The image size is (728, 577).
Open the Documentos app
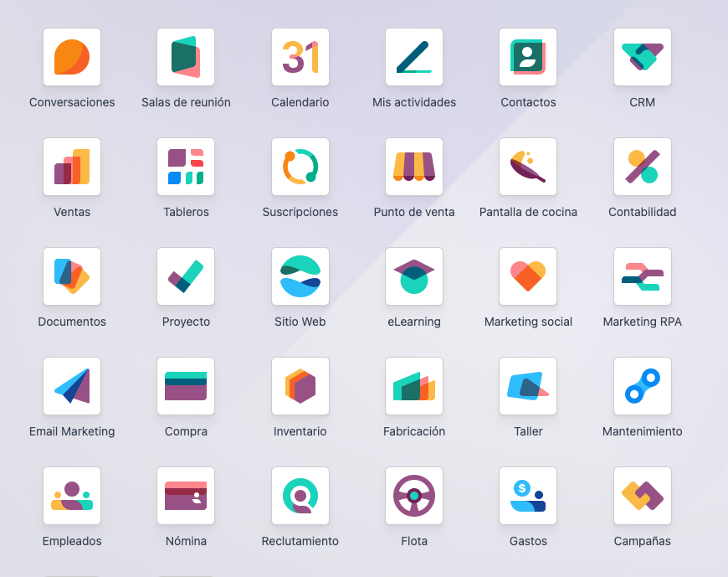pos(72,276)
